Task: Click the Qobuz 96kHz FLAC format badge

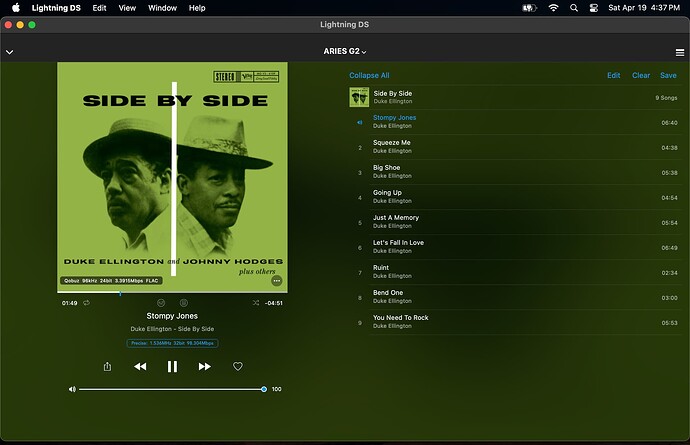Action: pyautogui.click(x=111, y=281)
